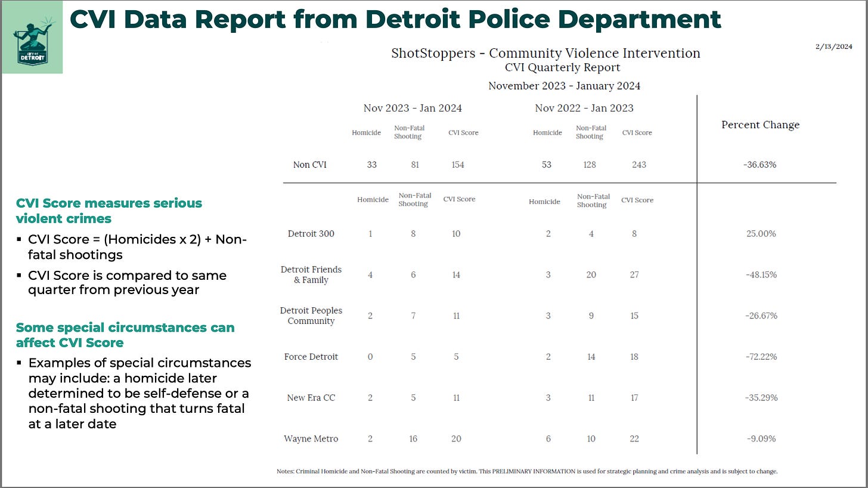The image size is (868, 488).
Task: Select the 'Nov 2022 - Jan 2023' column header
Action: tap(584, 108)
